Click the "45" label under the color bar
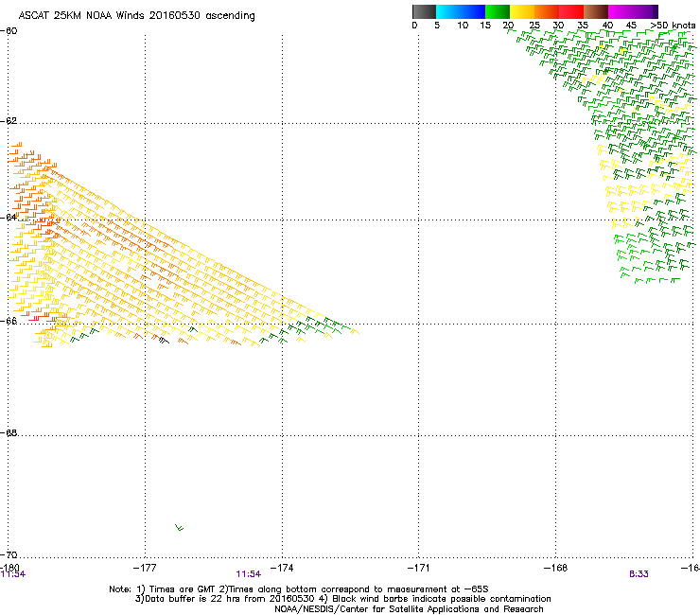The height and width of the screenshot is (615, 700). [x=631, y=26]
